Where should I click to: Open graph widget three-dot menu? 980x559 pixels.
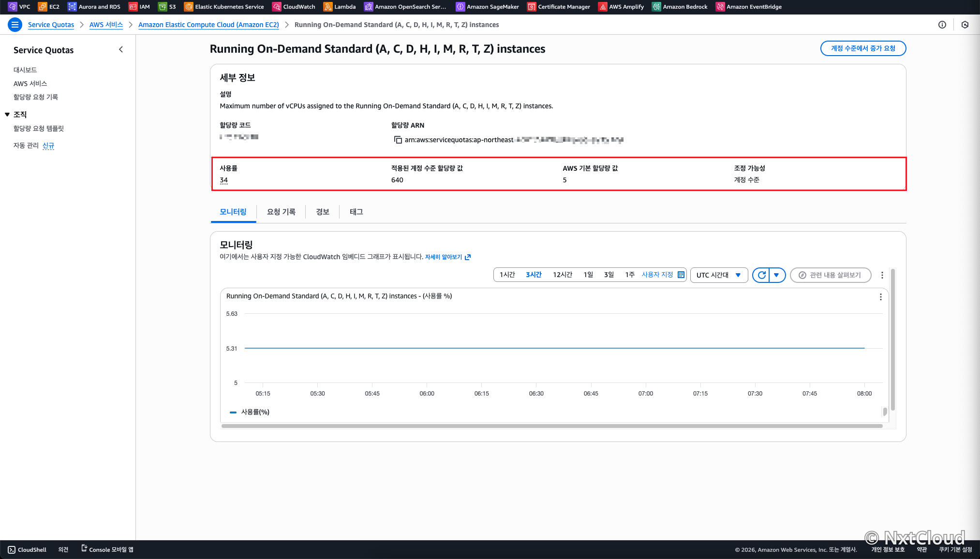(x=880, y=297)
